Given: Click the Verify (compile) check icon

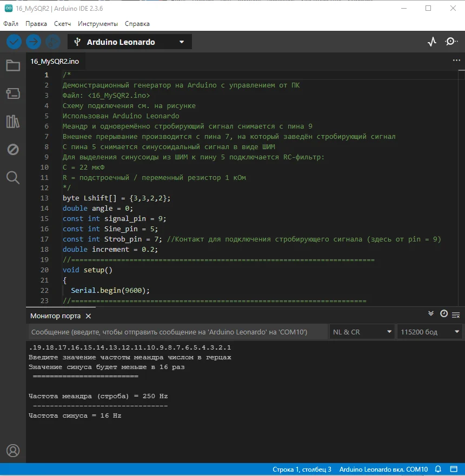Looking at the screenshot, I should tap(14, 42).
